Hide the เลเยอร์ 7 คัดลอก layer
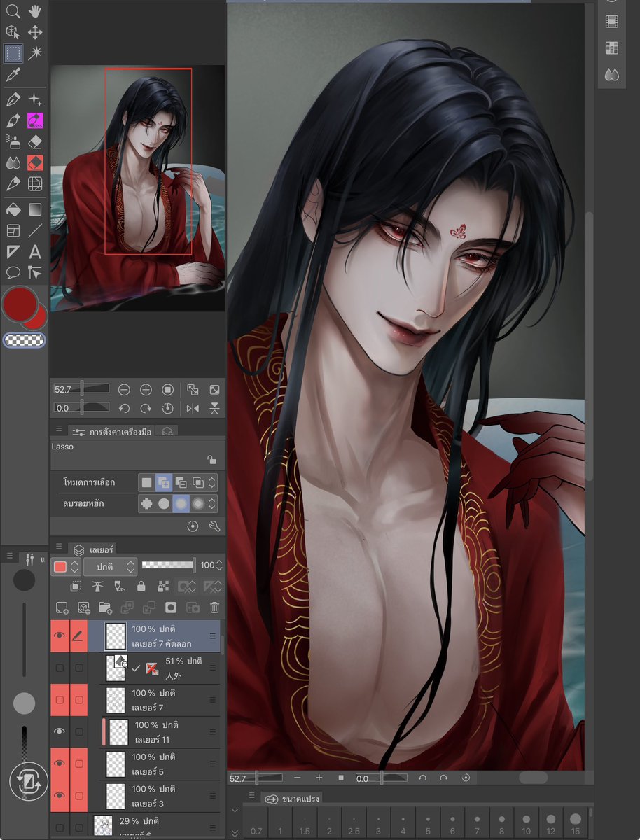 [60, 636]
